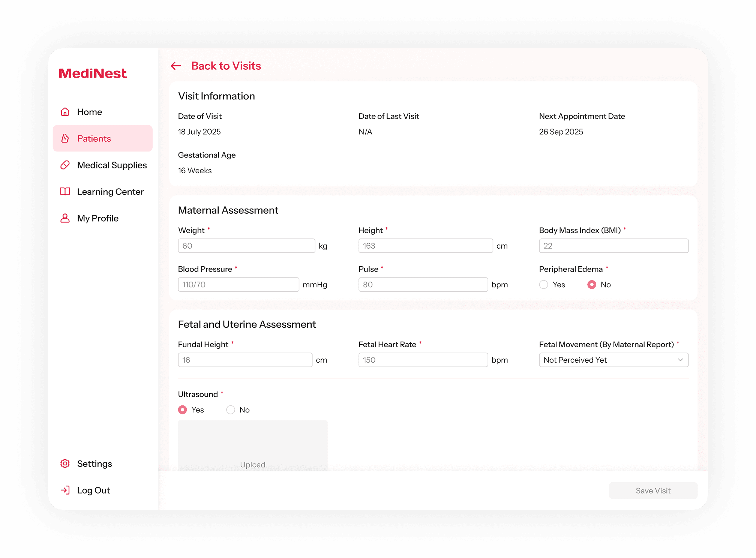Click the Blood Pressure input field
The height and width of the screenshot is (558, 756).
[x=238, y=285]
